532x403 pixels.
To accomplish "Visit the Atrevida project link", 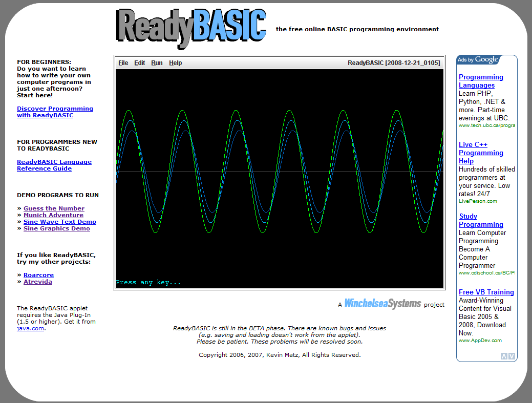I will 37,282.
